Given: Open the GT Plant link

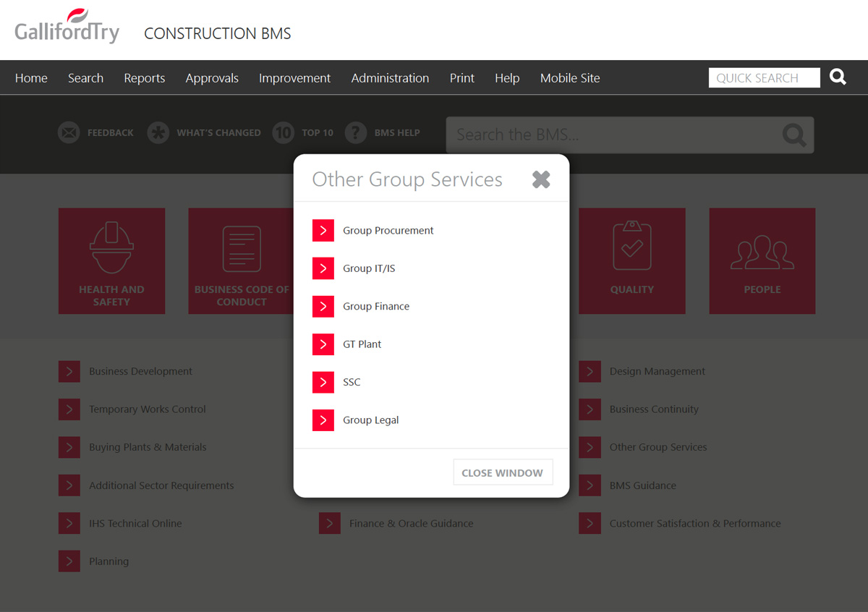Looking at the screenshot, I should point(362,344).
